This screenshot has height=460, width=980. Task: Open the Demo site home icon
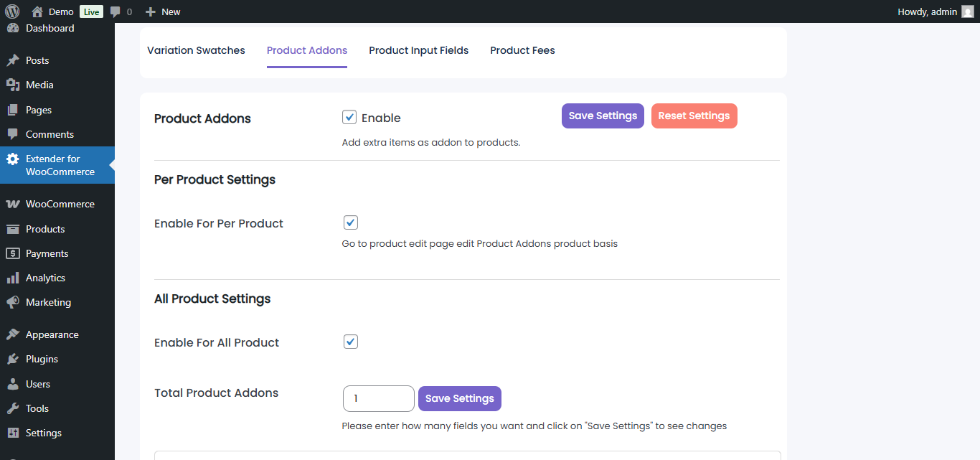tap(37, 11)
